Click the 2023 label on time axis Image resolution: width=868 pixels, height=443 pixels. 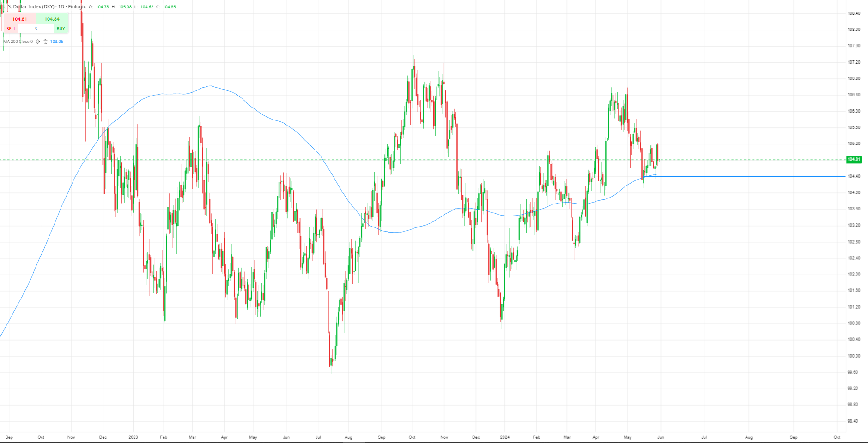point(133,437)
